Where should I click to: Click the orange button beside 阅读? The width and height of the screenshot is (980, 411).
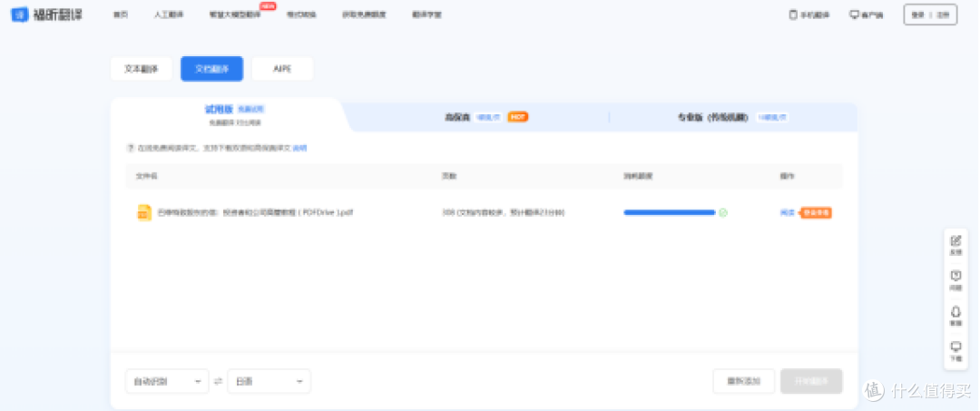[816, 212]
